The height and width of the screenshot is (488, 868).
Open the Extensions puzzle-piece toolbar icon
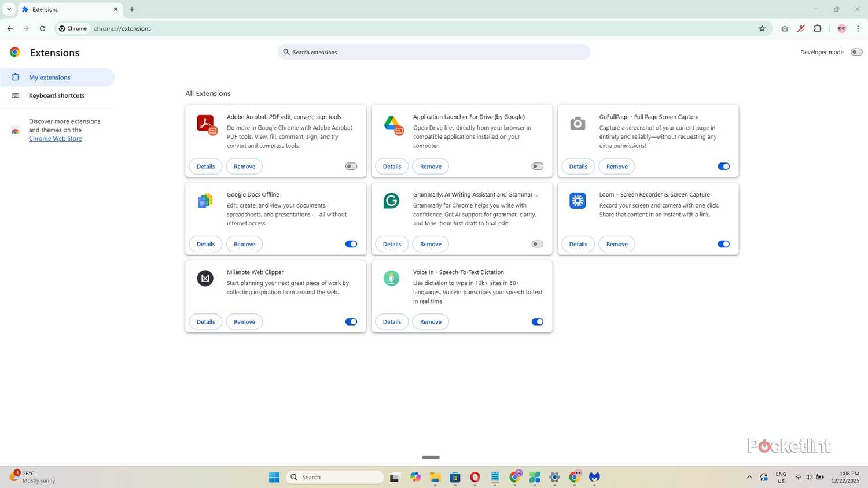click(x=818, y=28)
